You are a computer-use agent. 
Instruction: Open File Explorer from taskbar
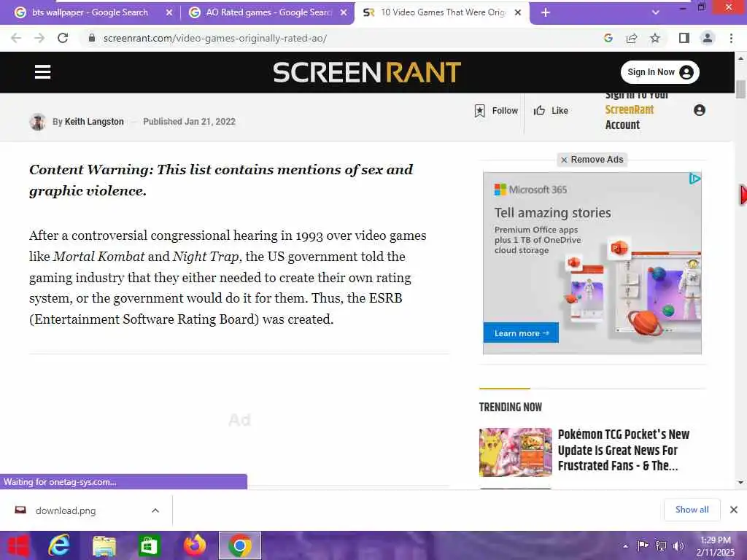tap(104, 545)
